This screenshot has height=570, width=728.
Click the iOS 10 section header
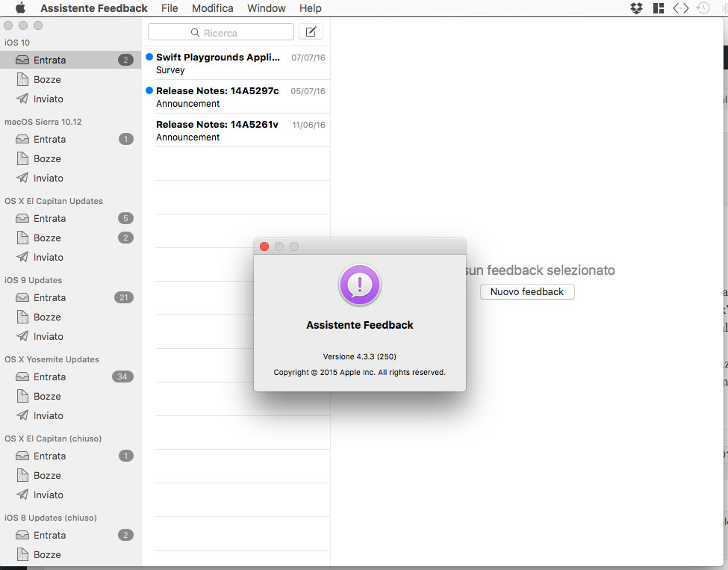(x=17, y=43)
